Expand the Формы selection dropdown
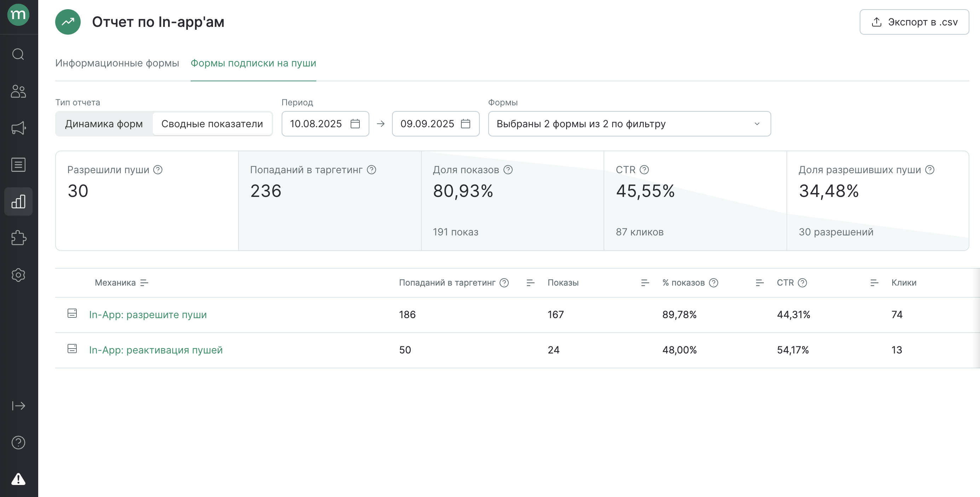 point(629,124)
